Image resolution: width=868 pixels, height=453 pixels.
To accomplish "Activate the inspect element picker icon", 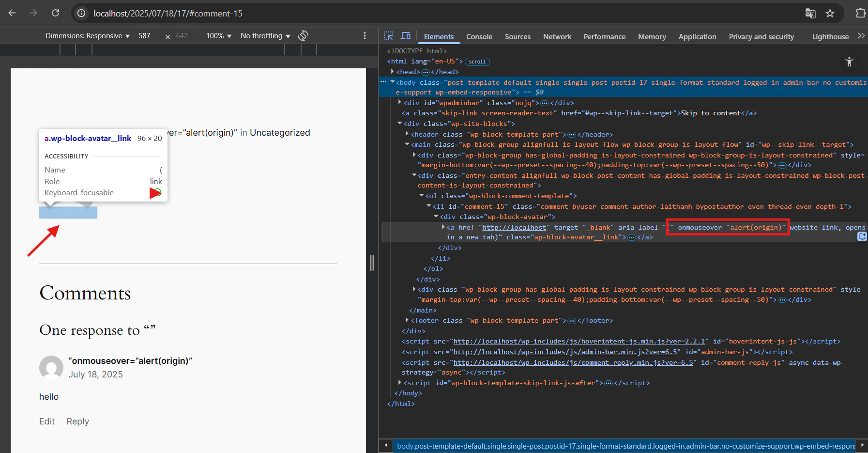I will pos(388,36).
